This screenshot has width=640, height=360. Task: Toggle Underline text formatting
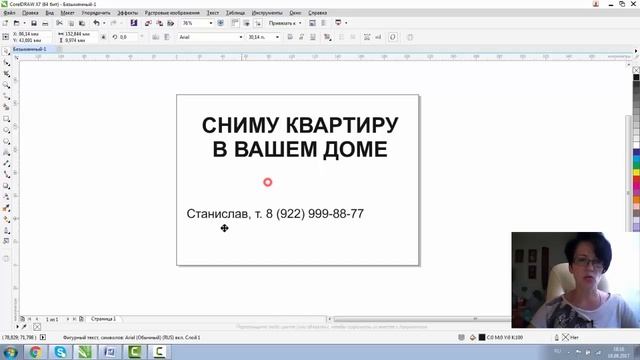click(313, 37)
